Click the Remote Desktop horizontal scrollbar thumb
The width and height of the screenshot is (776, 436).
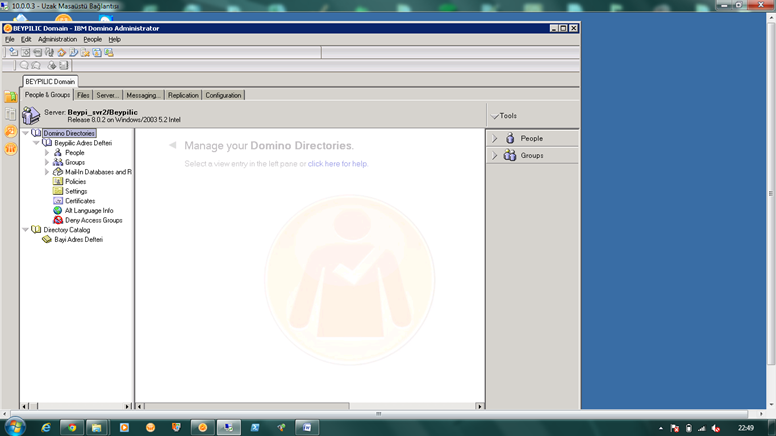coord(379,414)
